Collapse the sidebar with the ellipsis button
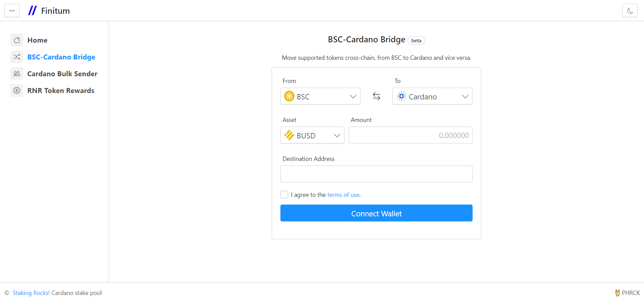Image resolution: width=644 pixels, height=303 pixels. pyautogui.click(x=12, y=11)
